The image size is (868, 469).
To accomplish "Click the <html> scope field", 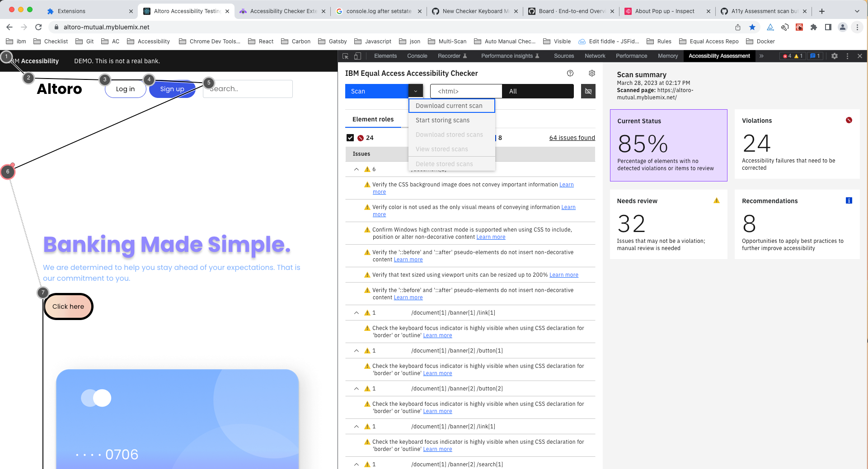I will [466, 91].
